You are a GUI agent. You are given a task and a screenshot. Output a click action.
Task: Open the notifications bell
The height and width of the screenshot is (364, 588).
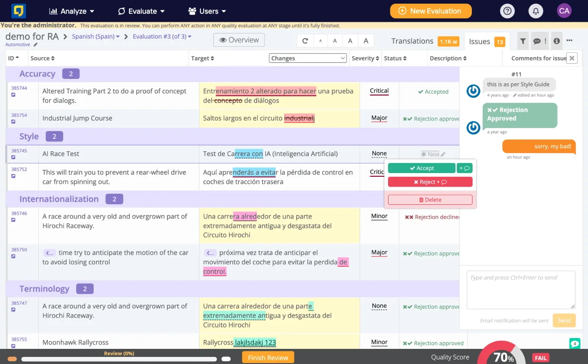coord(536,11)
